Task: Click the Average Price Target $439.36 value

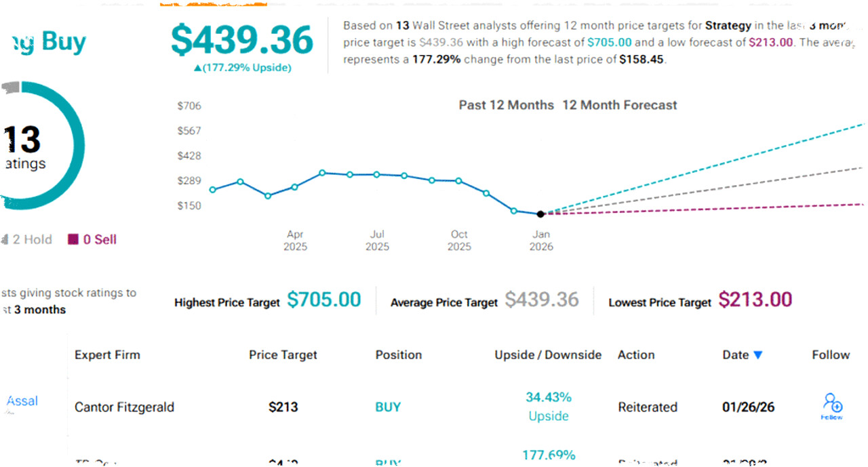Action: (542, 300)
